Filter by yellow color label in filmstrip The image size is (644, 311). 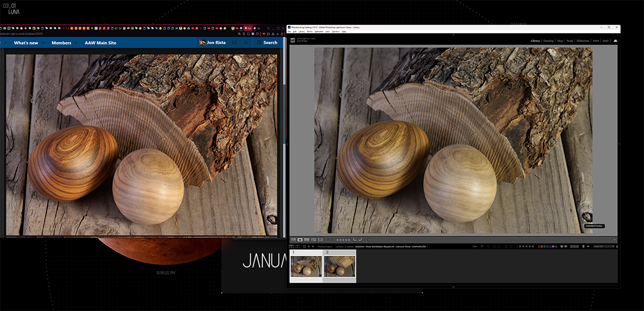point(541,247)
